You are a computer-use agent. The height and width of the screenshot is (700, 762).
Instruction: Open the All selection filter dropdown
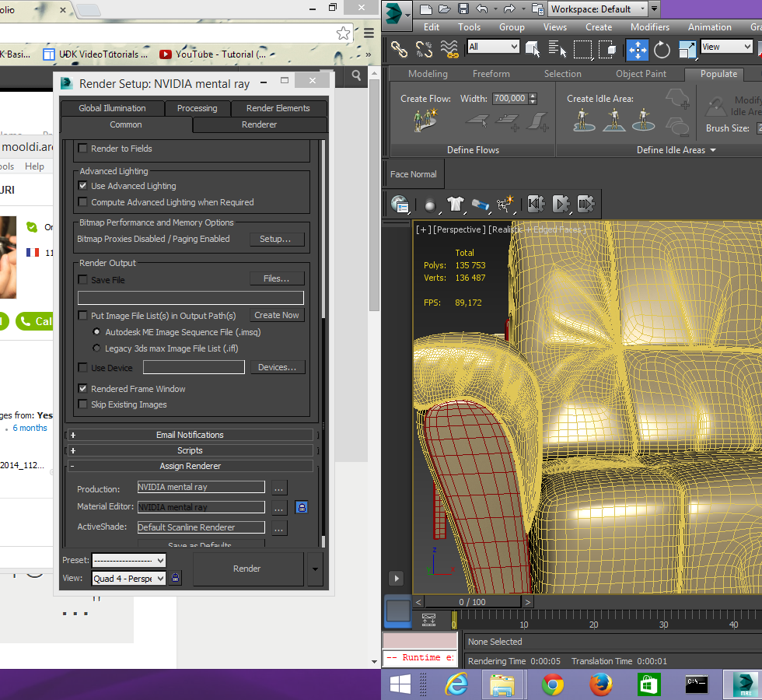click(x=493, y=47)
